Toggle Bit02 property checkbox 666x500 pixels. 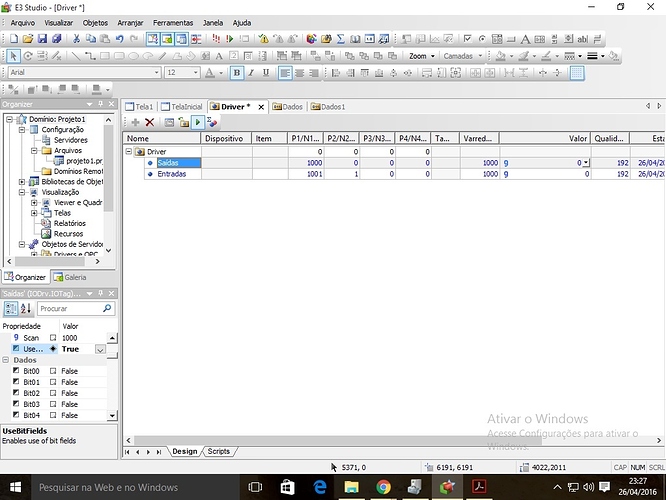[x=53, y=393]
